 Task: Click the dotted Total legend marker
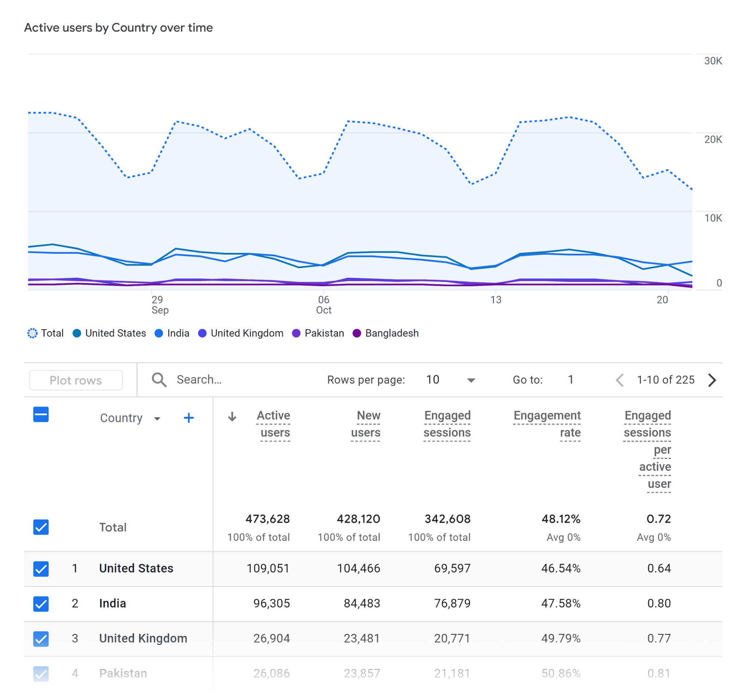32,333
